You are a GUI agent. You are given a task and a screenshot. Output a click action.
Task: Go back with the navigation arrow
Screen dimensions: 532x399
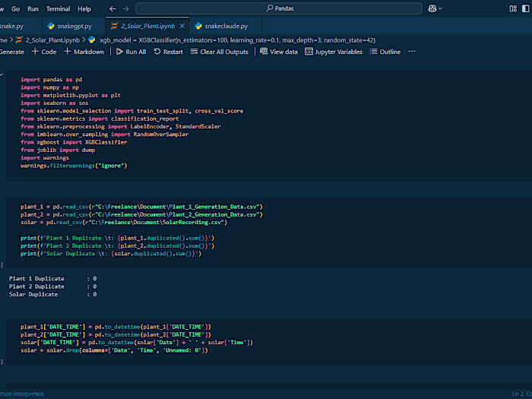point(113,8)
